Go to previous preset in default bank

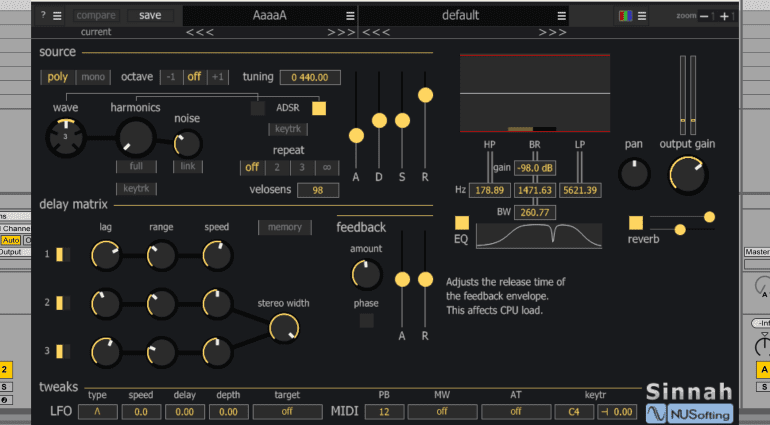click(x=377, y=32)
